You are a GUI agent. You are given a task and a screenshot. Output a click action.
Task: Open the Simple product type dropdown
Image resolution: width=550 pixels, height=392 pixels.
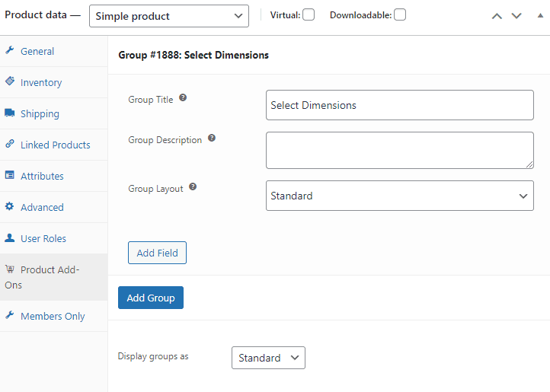169,16
